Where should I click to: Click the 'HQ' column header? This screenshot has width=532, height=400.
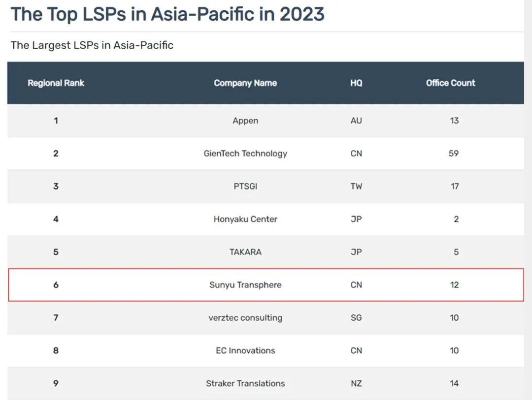coord(356,83)
